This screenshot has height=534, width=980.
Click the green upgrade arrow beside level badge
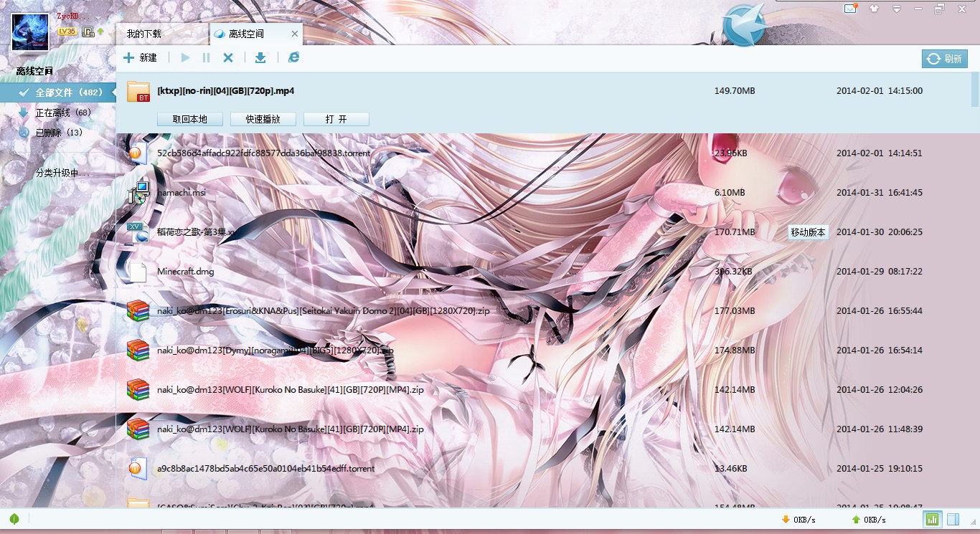coord(100,32)
